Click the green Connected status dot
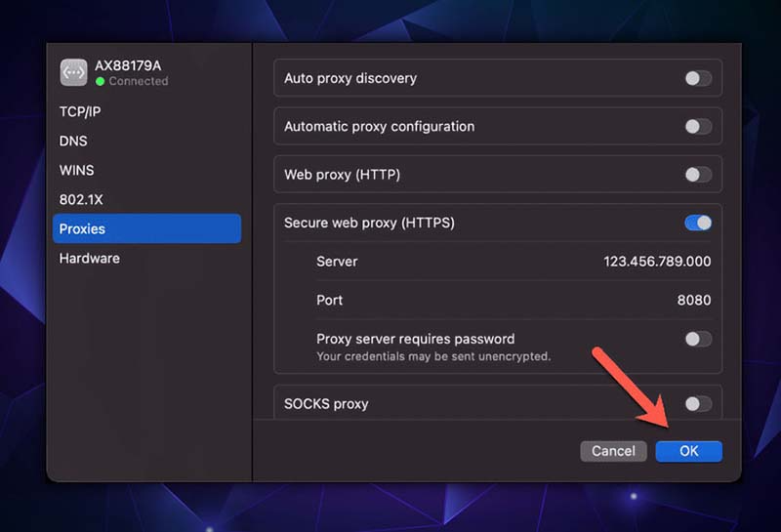 [x=101, y=82]
